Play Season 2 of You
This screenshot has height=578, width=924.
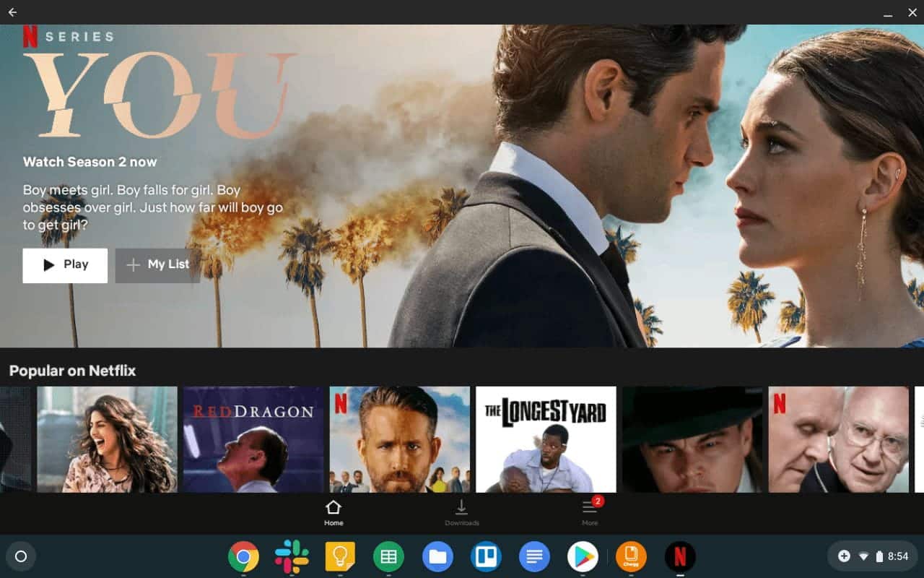pos(64,265)
